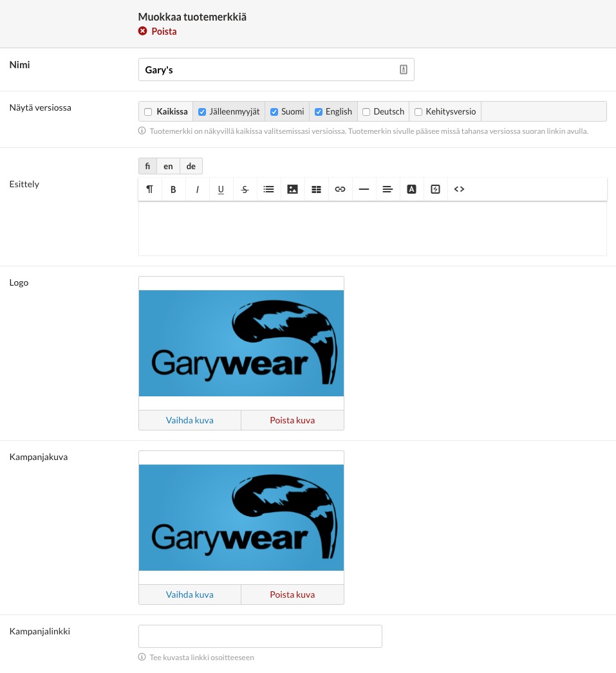
Task: Click the Poista delete link
Action: pos(164,32)
